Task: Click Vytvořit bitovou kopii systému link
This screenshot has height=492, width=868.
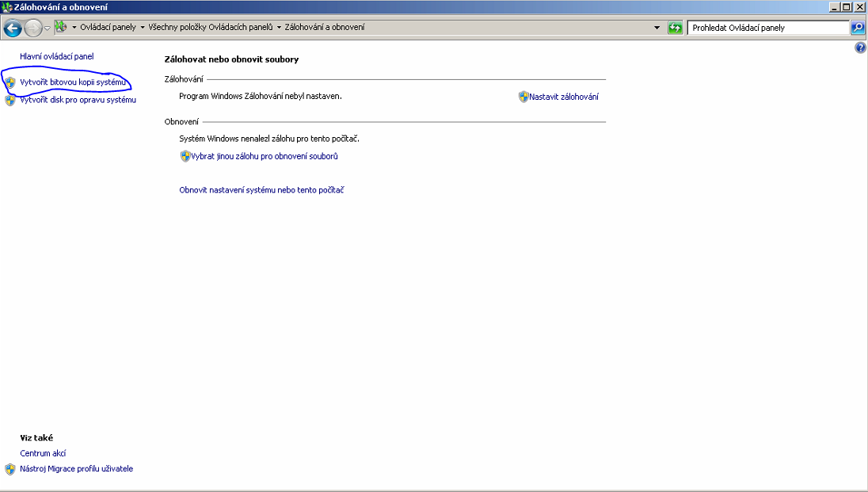Action: [73, 82]
